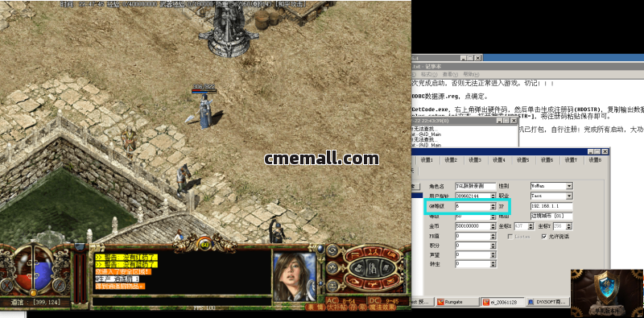Click the top-middle red rune button
644x318 pixels.
tap(372, 252)
